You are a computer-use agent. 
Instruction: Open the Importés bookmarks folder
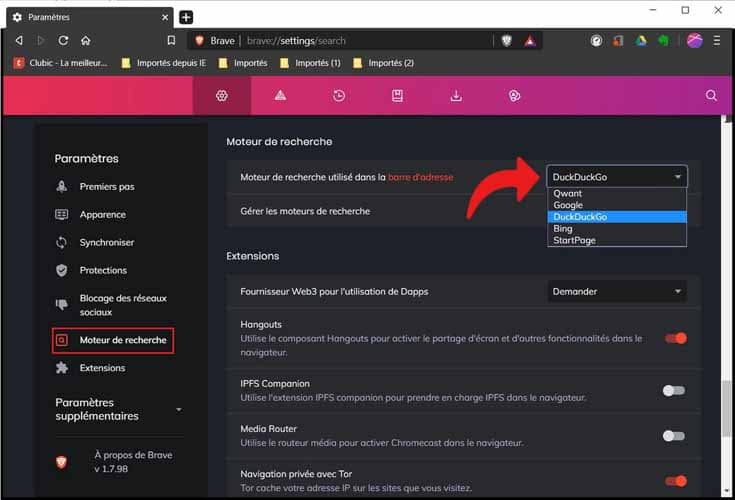[243, 63]
